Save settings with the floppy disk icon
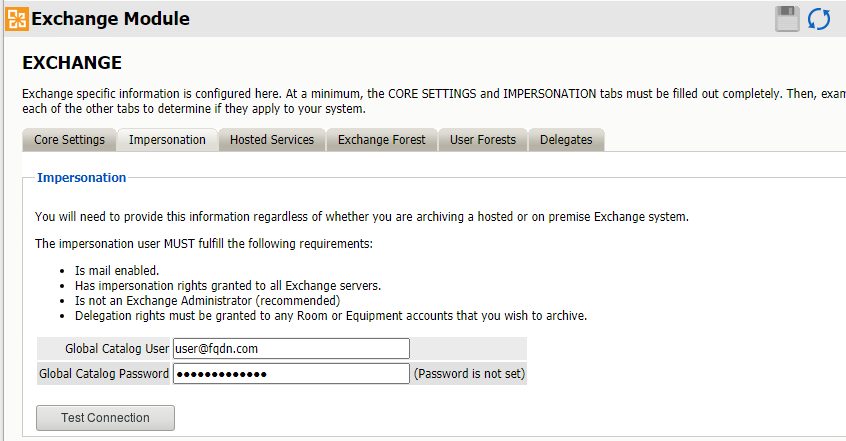 click(x=787, y=18)
